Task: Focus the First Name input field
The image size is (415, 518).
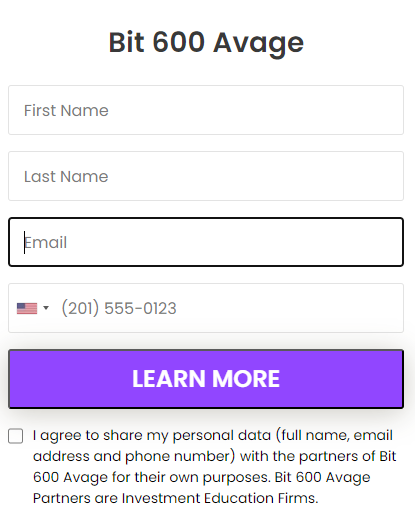Action: [x=206, y=110]
